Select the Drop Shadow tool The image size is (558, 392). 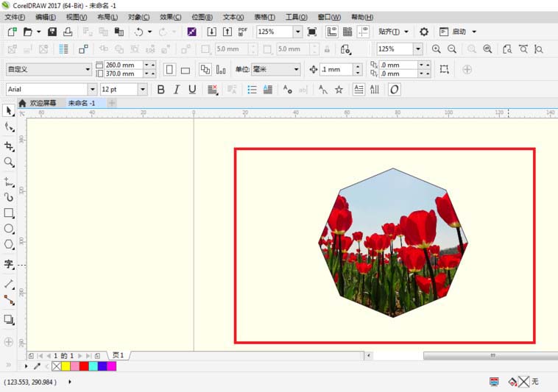click(9, 319)
